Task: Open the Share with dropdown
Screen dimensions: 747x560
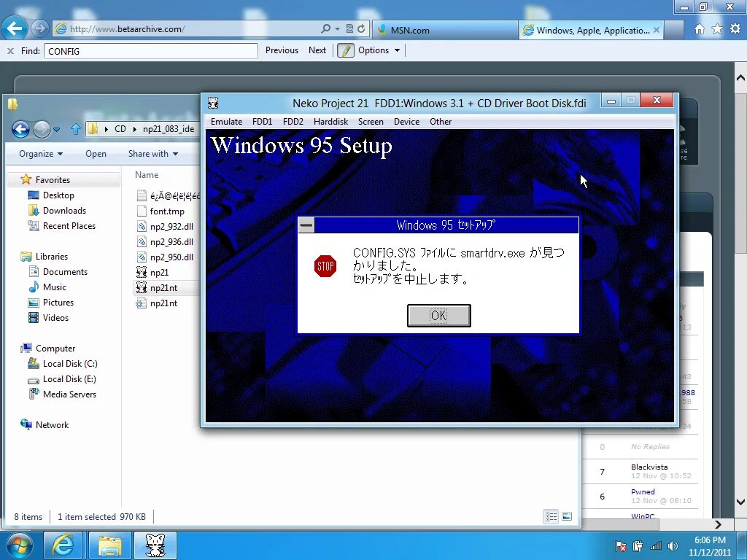Action: click(153, 154)
